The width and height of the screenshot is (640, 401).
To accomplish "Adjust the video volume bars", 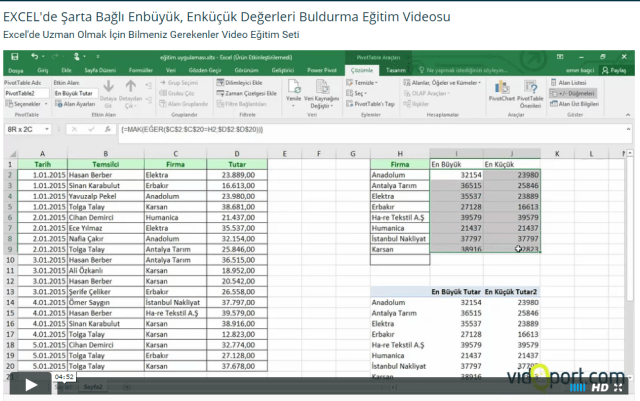I will tap(578, 388).
